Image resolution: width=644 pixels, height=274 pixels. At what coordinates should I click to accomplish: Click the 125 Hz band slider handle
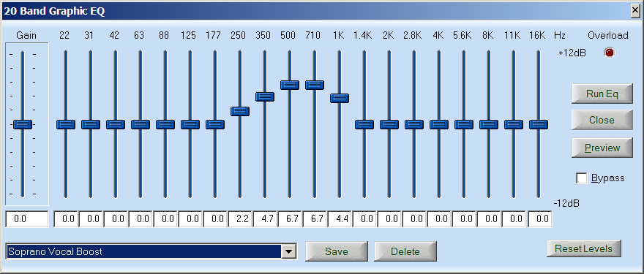pos(190,124)
